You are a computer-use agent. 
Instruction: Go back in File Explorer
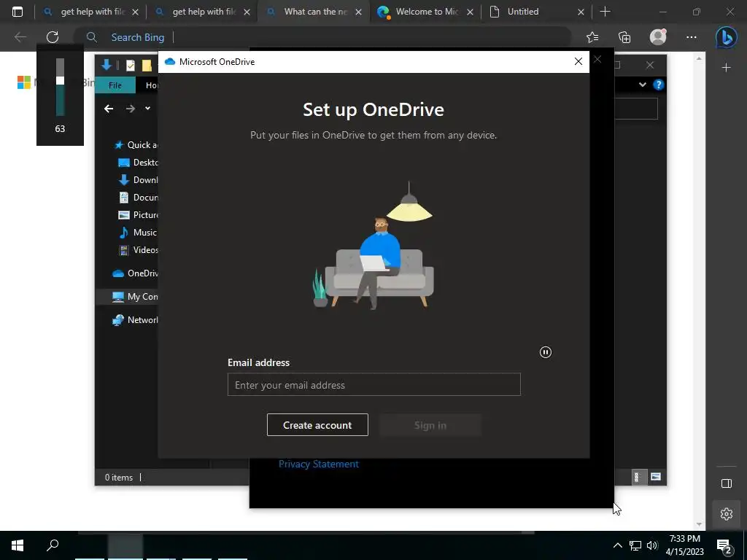coord(109,109)
